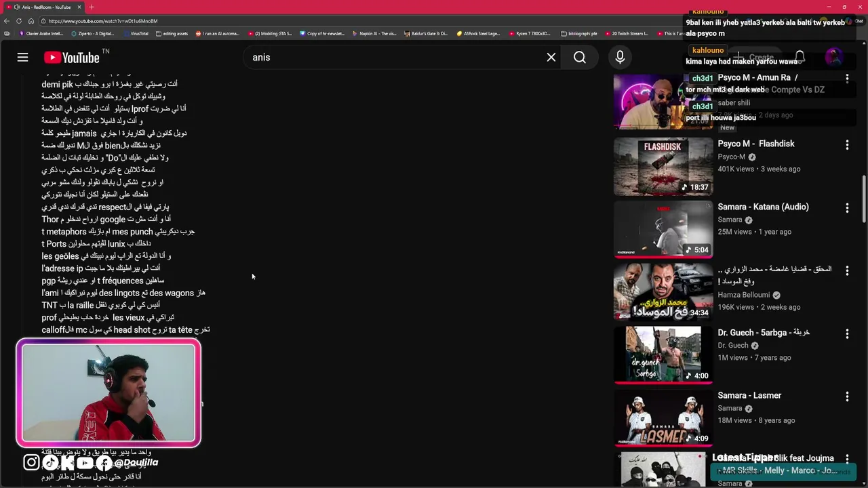Open the Psyco M - Flashdisk title
868x488 pixels.
coord(756,144)
